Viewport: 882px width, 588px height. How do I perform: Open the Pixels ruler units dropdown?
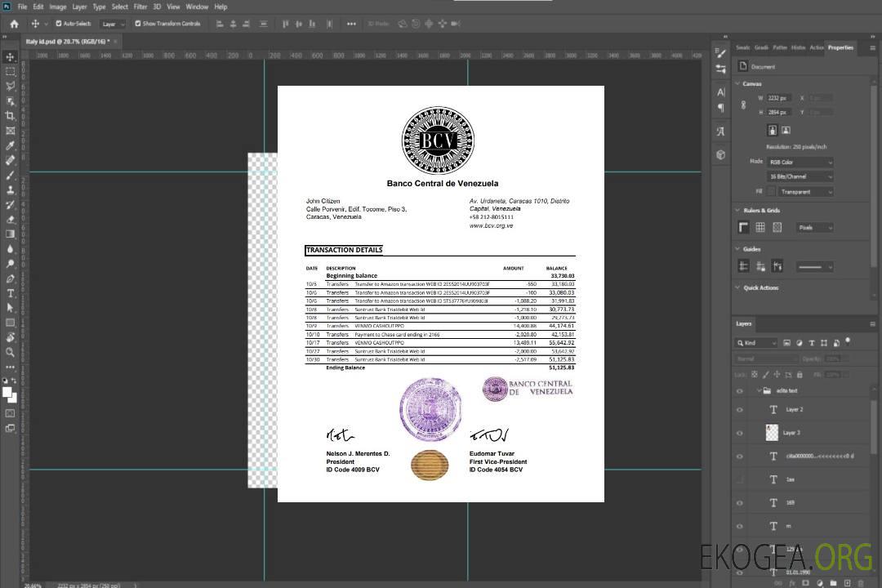click(815, 227)
